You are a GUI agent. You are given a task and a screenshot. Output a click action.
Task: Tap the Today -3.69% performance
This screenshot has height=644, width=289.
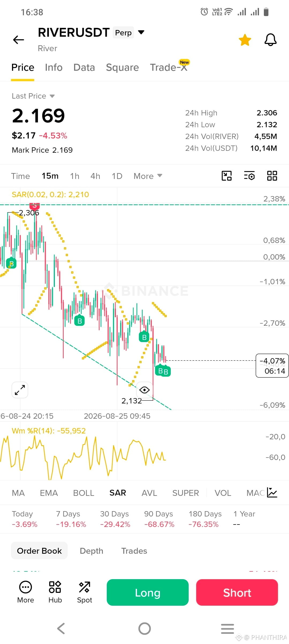point(25,519)
